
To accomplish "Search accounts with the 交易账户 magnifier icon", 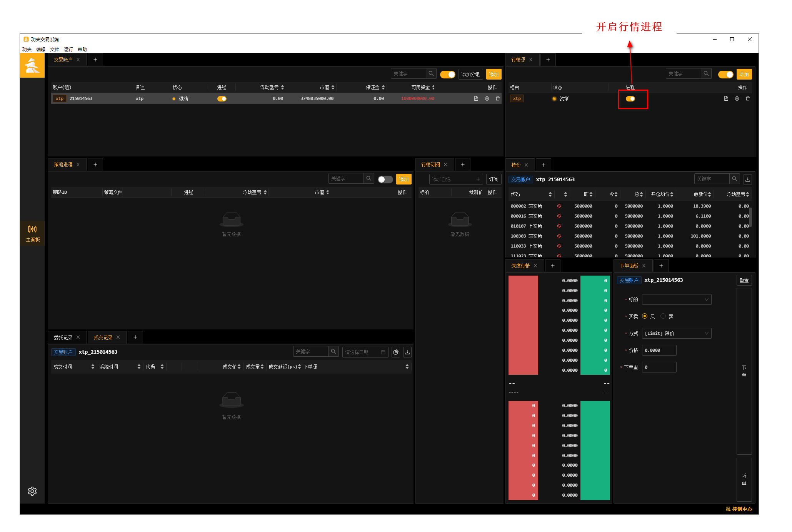I will pyautogui.click(x=431, y=73).
